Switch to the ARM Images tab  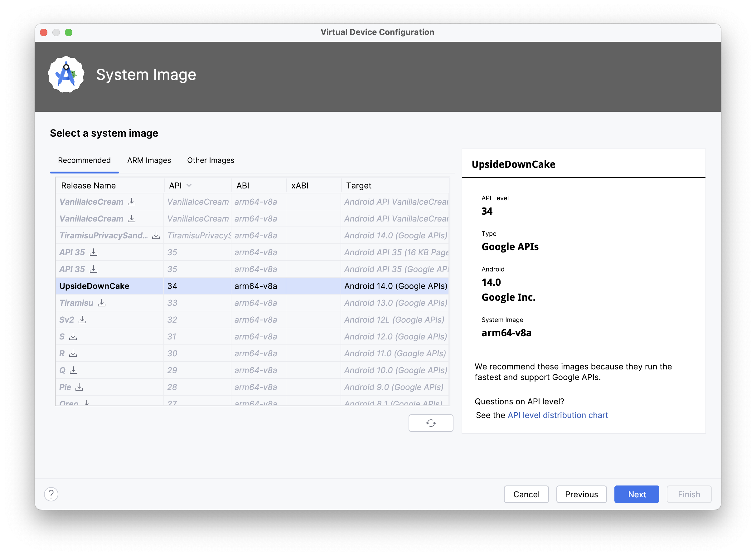pyautogui.click(x=149, y=160)
